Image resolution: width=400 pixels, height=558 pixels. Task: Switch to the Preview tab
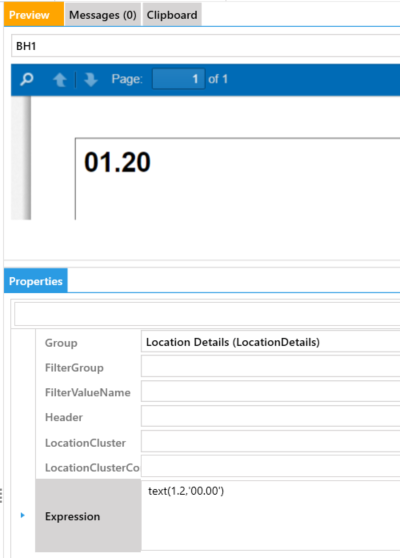point(34,14)
